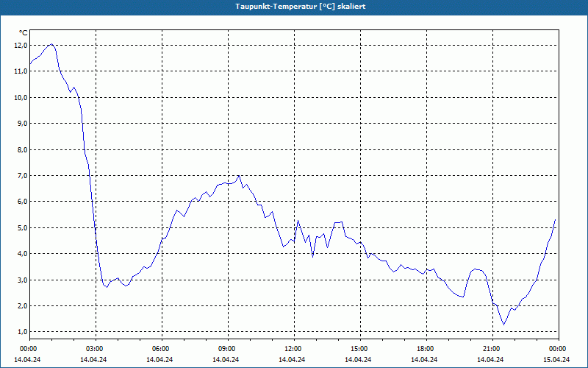Select the 12:00 time label
This screenshot has width=588, height=368.
point(292,349)
